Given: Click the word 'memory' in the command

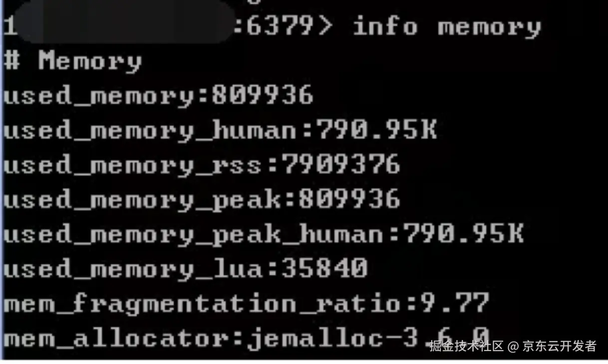Looking at the screenshot, I should point(489,26).
